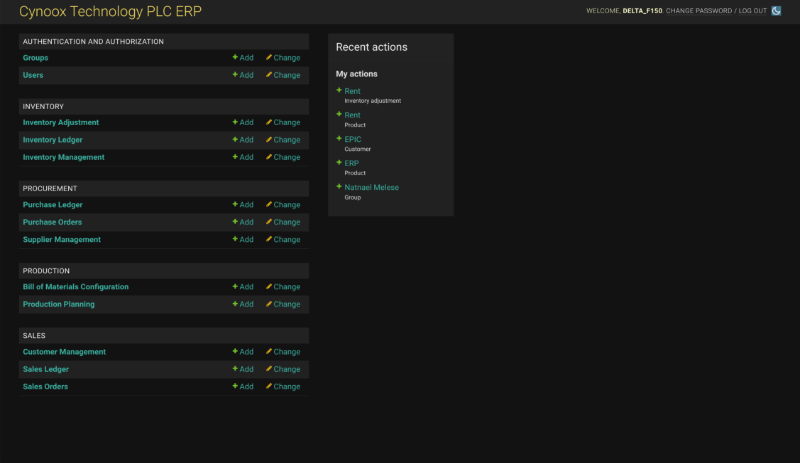The height and width of the screenshot is (463, 800).
Task: Open recent action Natnael Melese group
Action: pos(371,187)
